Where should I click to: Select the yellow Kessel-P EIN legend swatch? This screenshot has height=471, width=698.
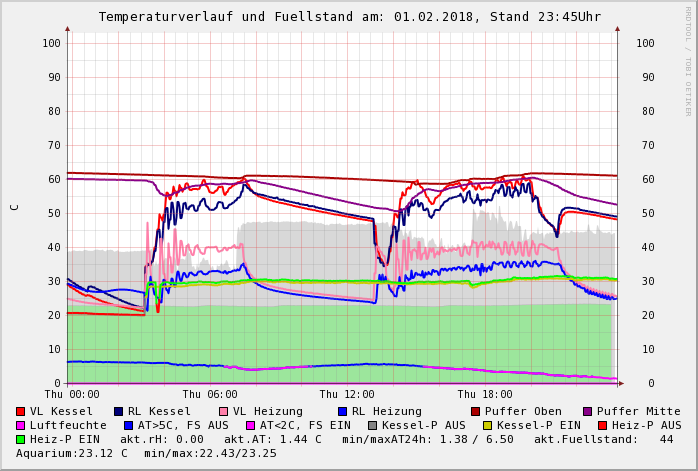[x=490, y=425]
